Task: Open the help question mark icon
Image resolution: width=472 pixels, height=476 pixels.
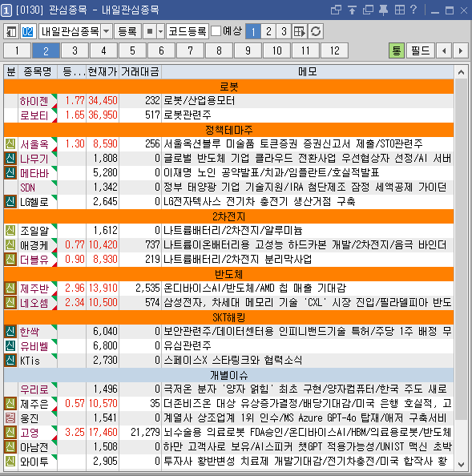Action: tap(414, 10)
